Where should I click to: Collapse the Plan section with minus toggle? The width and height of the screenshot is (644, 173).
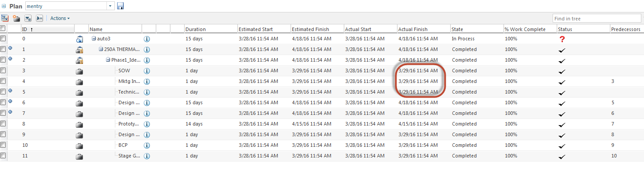point(4,7)
